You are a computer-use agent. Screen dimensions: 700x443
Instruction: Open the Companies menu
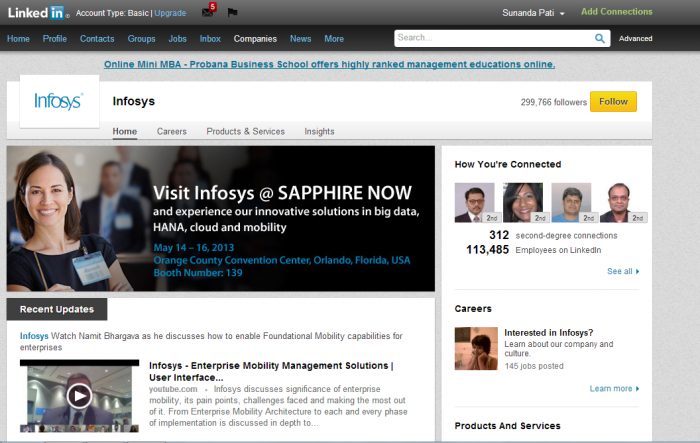click(255, 39)
